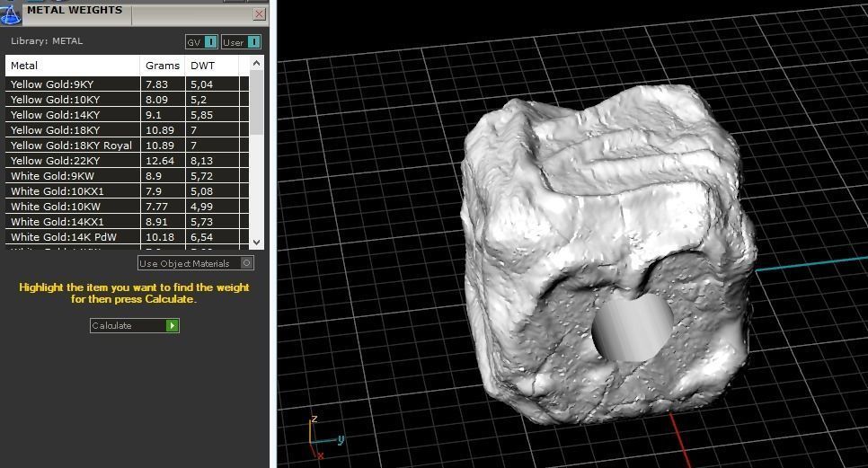Click the 5,04 DWT value
This screenshot has width=868, height=468.
click(201, 84)
